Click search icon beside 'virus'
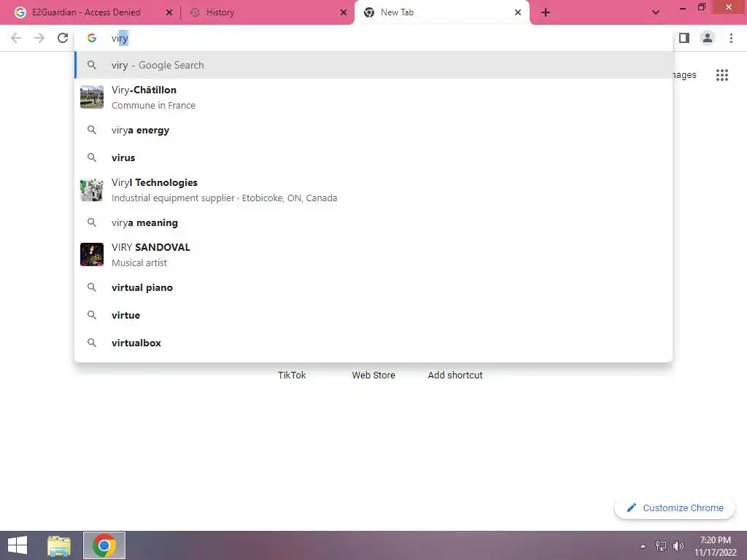This screenshot has height=560, width=747. pos(92,157)
